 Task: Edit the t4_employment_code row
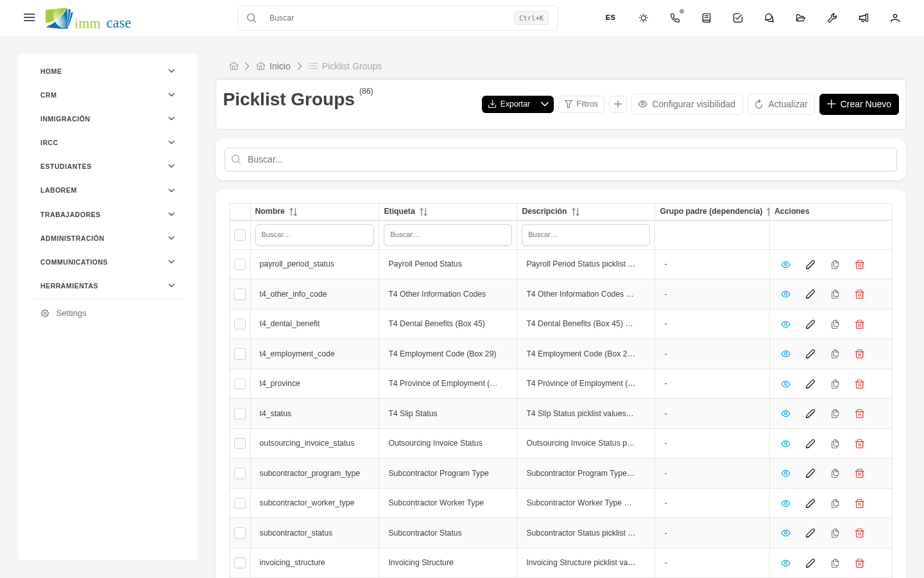[810, 354]
